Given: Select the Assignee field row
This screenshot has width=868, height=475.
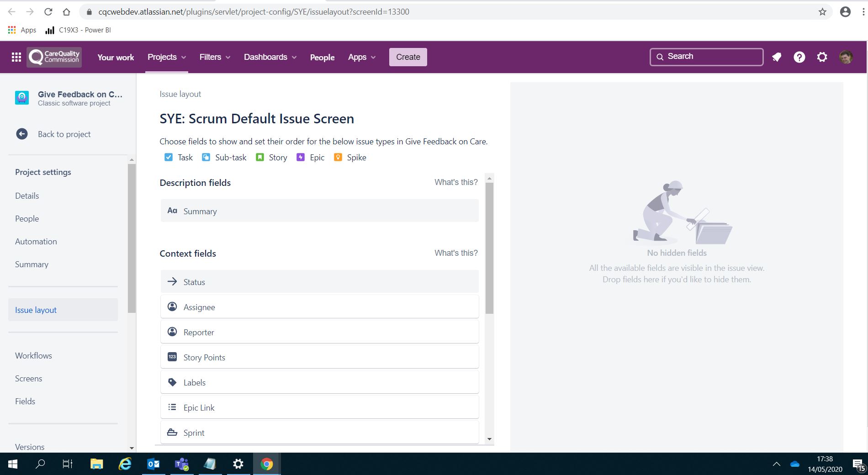Looking at the screenshot, I should pos(320,306).
